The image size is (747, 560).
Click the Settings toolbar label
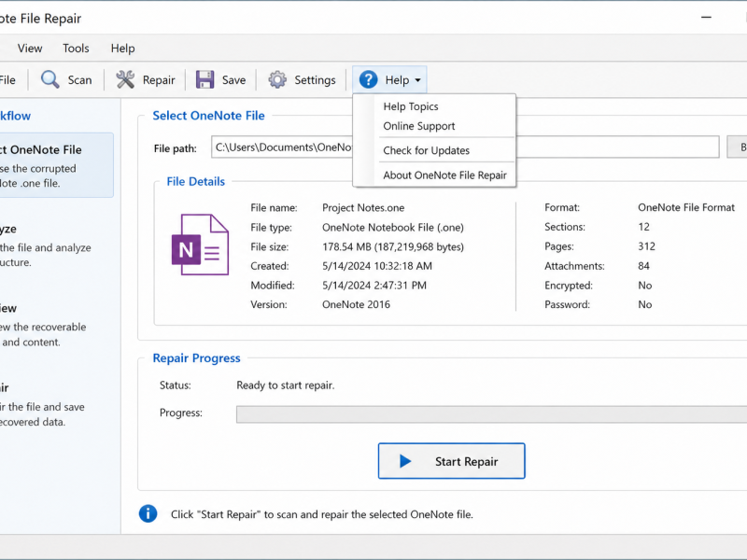(315, 80)
